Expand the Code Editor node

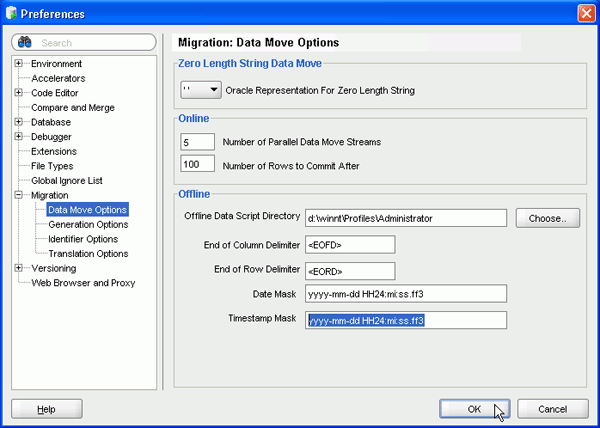(19, 93)
